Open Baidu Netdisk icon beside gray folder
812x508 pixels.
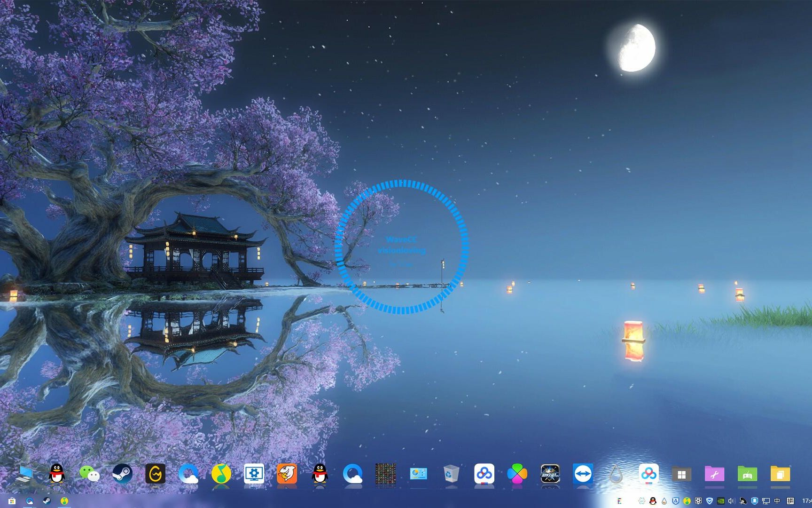tap(648, 474)
